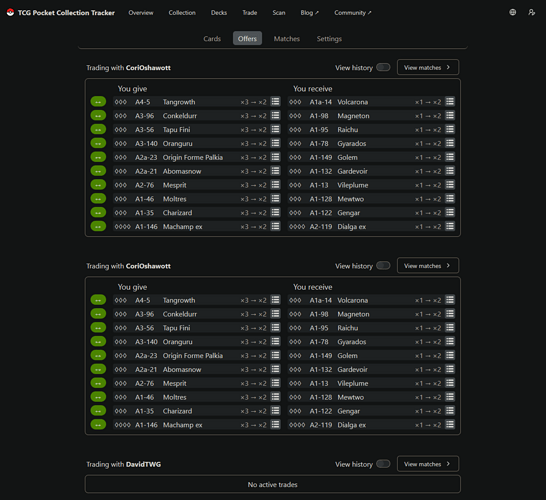
Task: Open the language globe icon
Action: coord(513,12)
